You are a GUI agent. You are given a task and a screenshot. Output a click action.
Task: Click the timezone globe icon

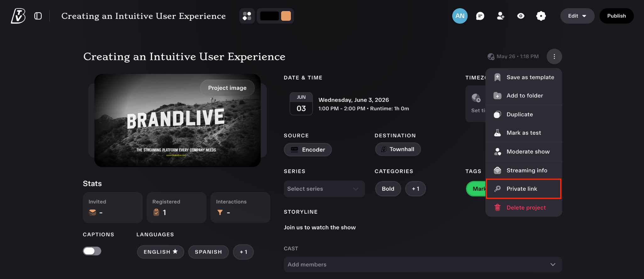476,98
